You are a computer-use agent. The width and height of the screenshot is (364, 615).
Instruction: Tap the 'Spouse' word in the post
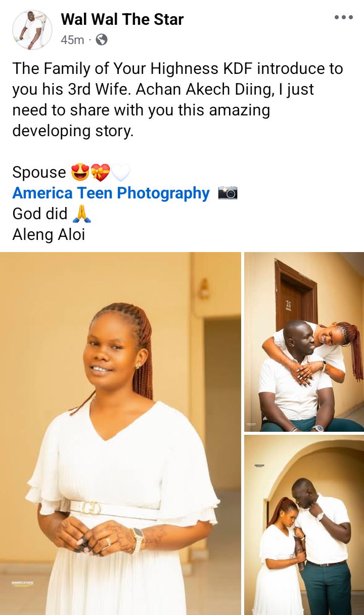(x=39, y=173)
